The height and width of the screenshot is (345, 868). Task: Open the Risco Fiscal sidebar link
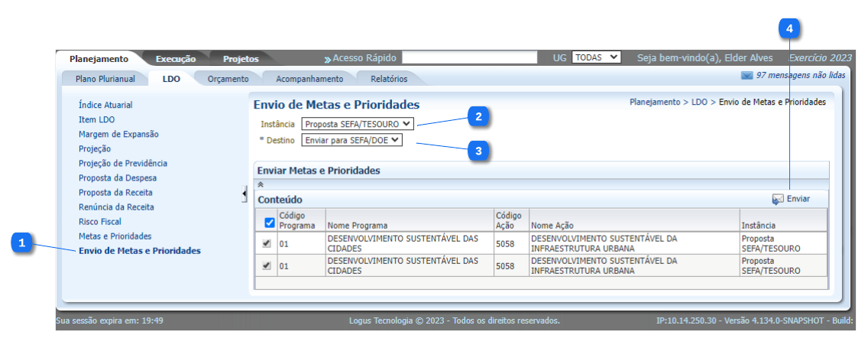click(99, 222)
